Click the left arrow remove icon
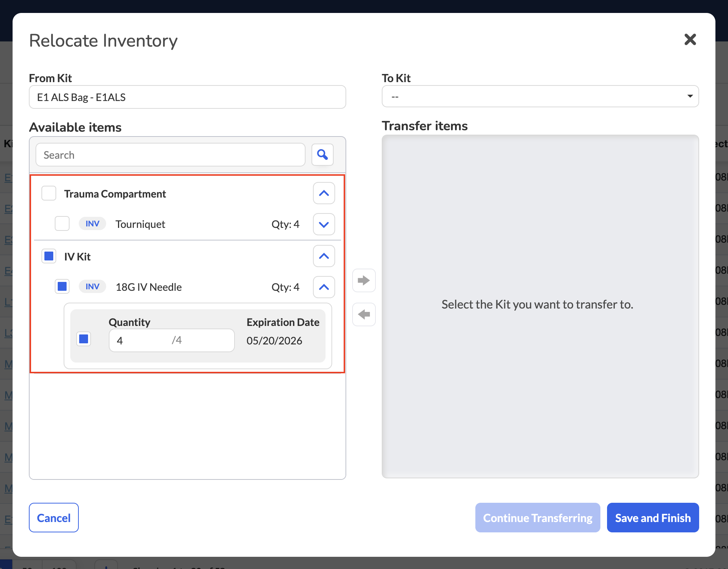The width and height of the screenshot is (728, 569). (x=364, y=314)
